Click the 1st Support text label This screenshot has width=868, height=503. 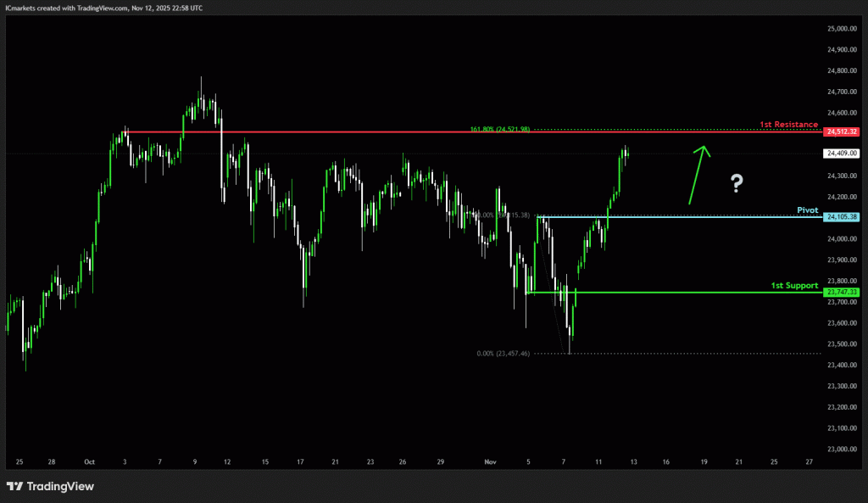point(793,284)
